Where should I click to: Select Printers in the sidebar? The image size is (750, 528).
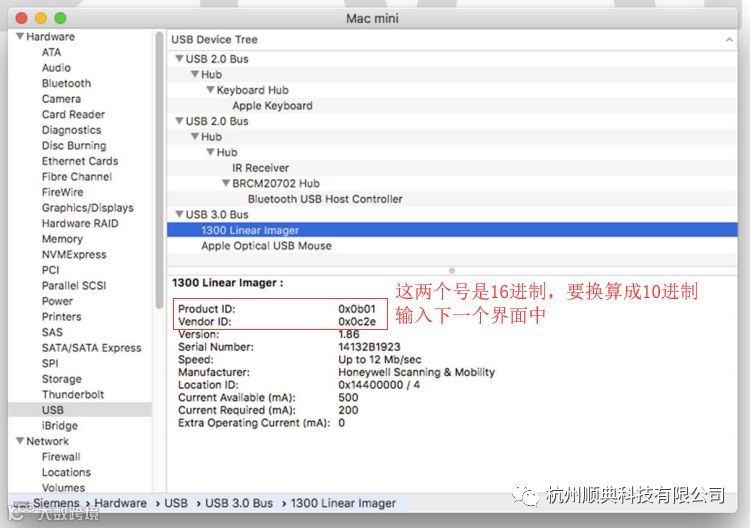pos(61,317)
